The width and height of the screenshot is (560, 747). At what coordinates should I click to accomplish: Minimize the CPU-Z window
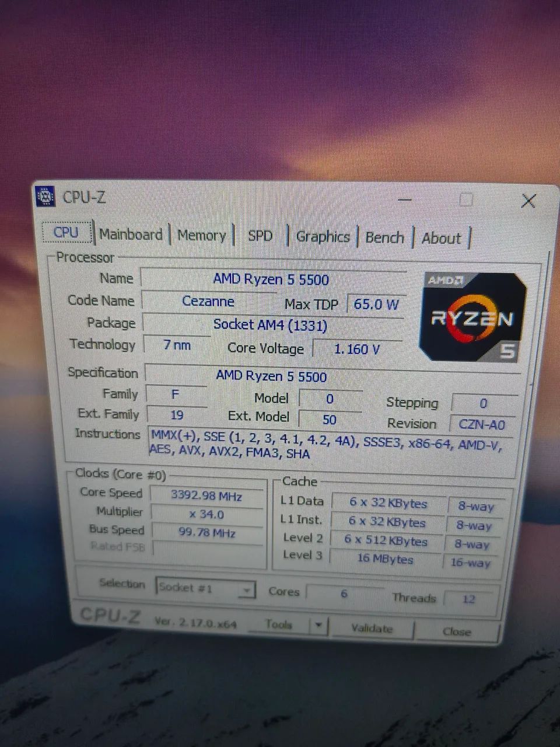pos(404,200)
